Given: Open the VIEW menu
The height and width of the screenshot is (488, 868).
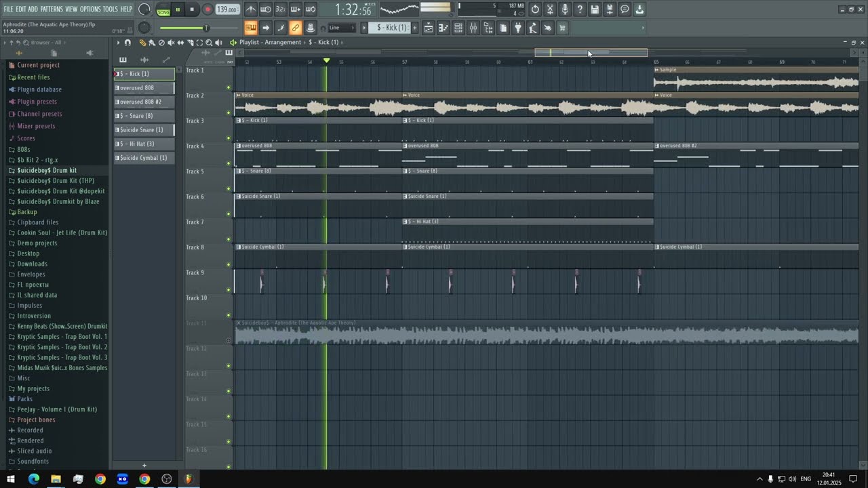Looking at the screenshot, I should (71, 9).
